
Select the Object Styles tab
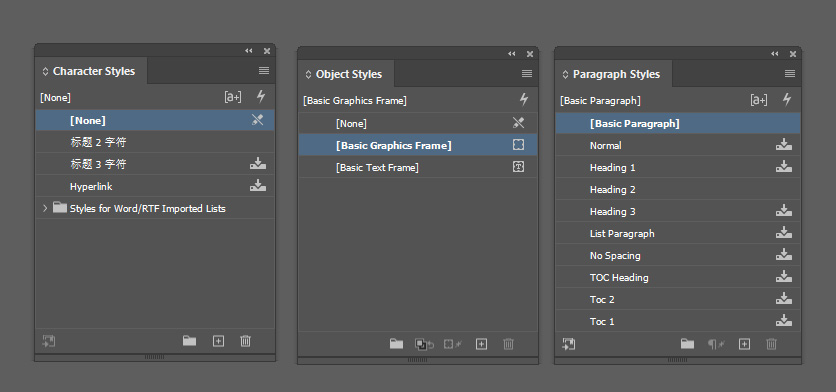(x=347, y=74)
